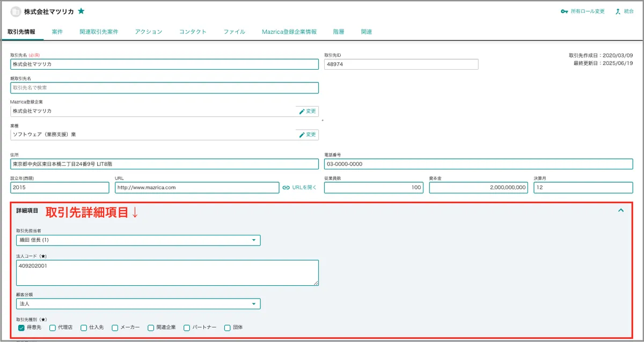Collapse the 詳細項目 section chevron
Image resolution: width=644 pixels, height=342 pixels.
click(x=621, y=210)
